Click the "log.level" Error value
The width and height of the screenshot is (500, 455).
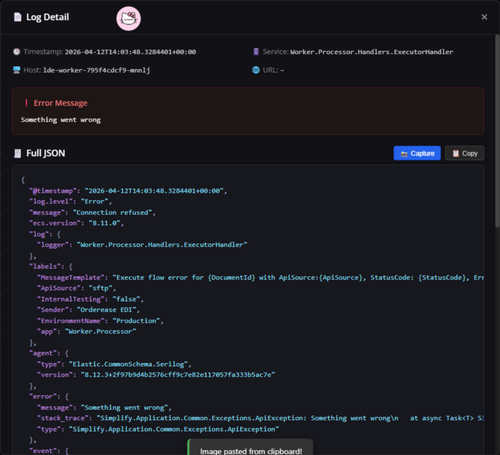click(95, 201)
